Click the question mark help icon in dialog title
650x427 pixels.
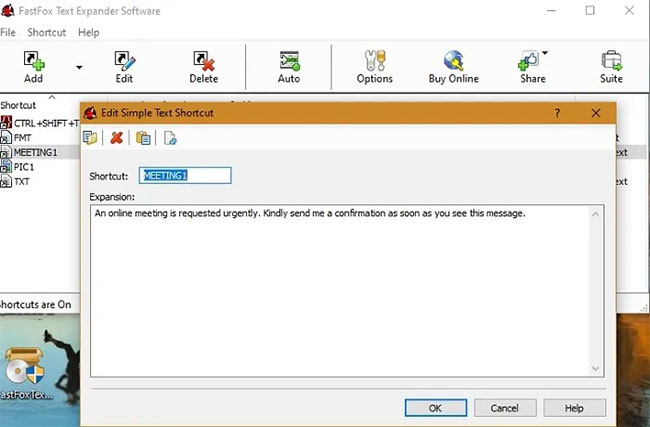[557, 113]
